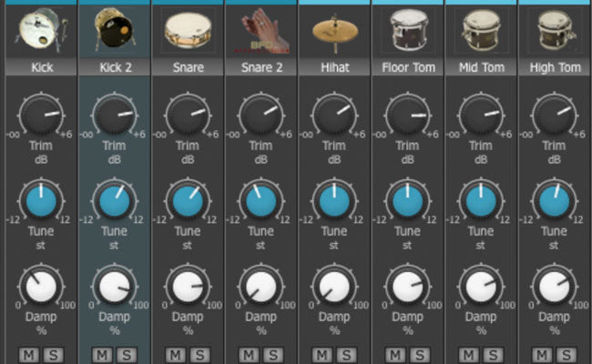The width and height of the screenshot is (592, 364).
Task: Select the Floor Tom channel name label
Action: 407,67
